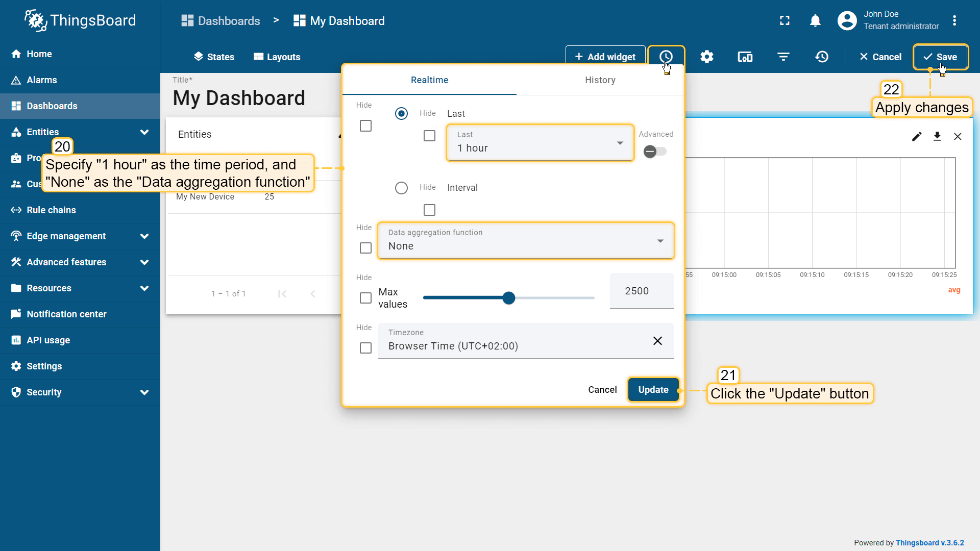Go to Home in sidebar

80,54
